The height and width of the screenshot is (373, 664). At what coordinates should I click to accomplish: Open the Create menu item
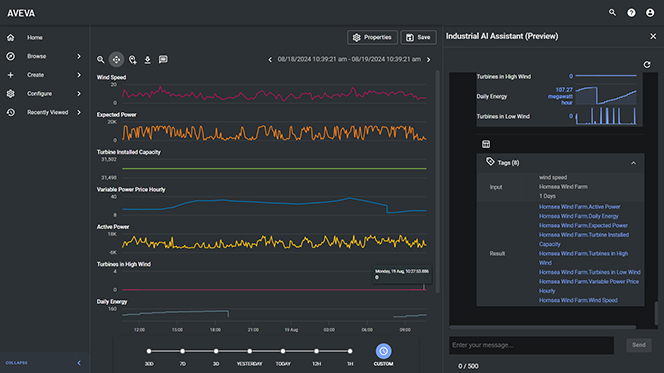[x=36, y=75]
